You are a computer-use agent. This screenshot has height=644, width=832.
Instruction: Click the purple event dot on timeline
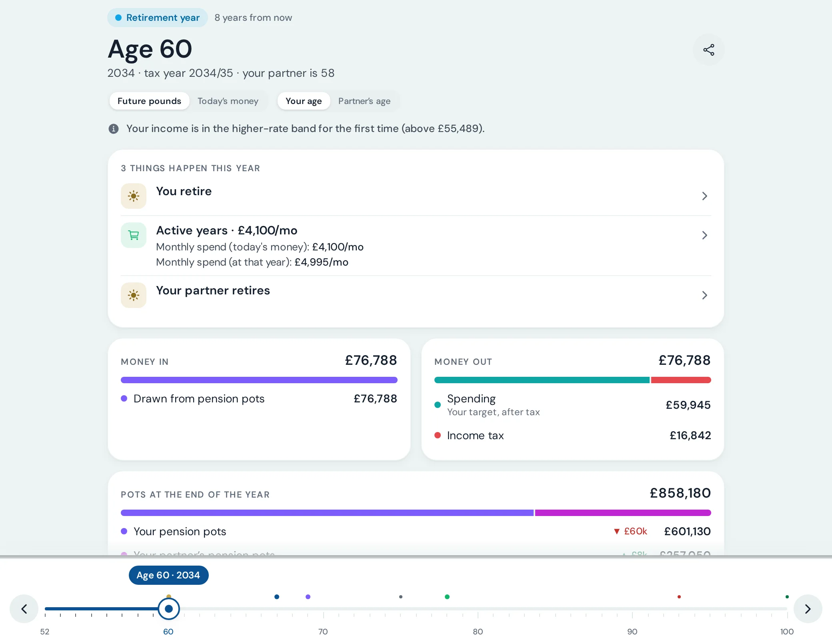click(308, 597)
